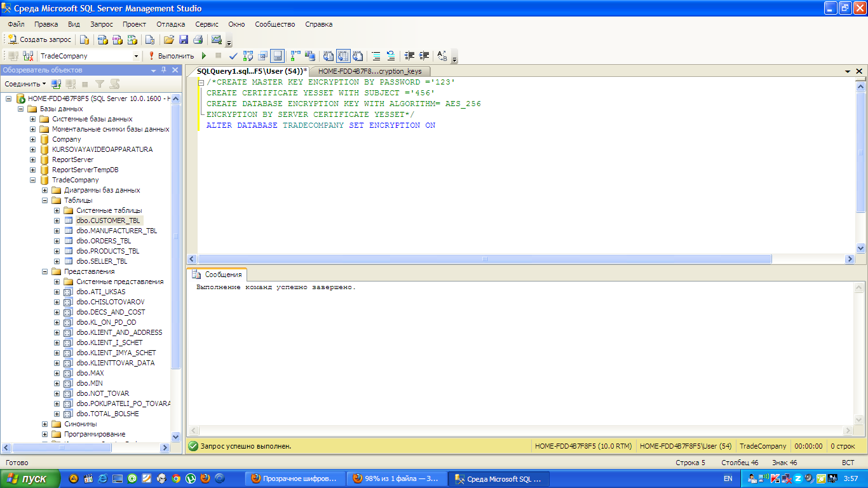
Task: Click the Increase Indent icon
Action: 424,56
